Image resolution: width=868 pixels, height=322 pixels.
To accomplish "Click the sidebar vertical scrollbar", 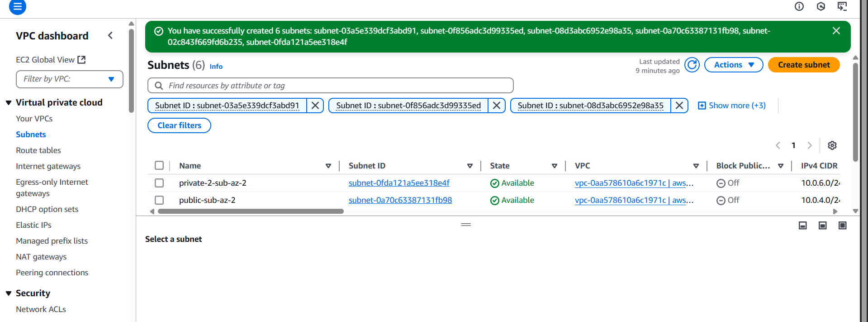I will pyautogui.click(x=131, y=70).
